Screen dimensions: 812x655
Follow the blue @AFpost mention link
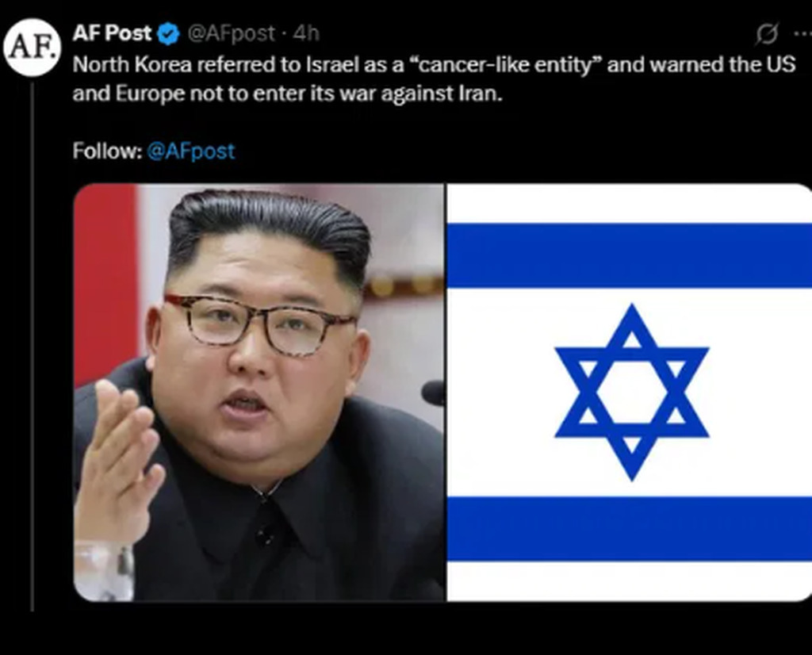(x=191, y=151)
